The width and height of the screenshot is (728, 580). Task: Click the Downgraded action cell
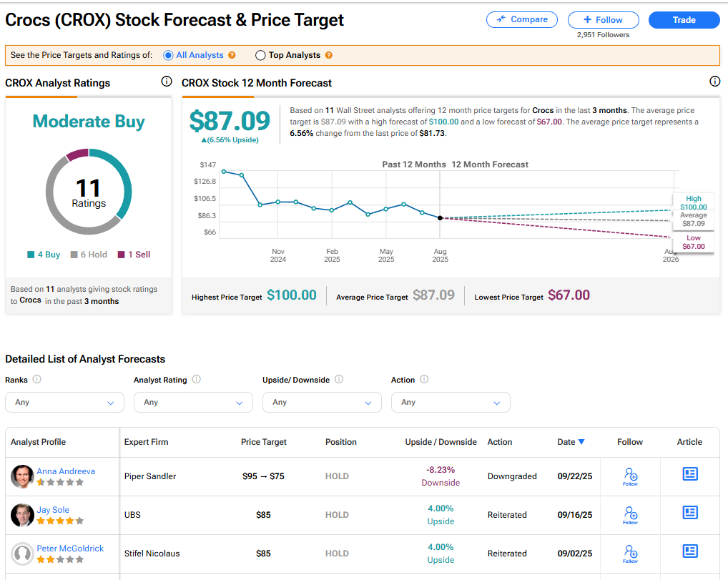click(x=512, y=476)
